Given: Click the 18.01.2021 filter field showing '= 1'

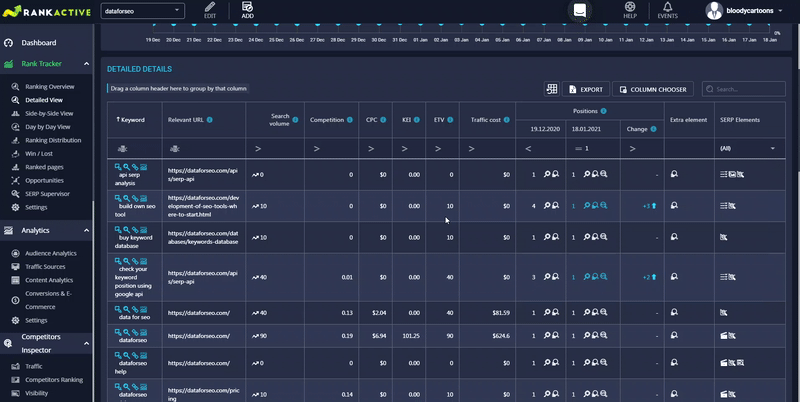Looking at the screenshot, I should coord(593,149).
